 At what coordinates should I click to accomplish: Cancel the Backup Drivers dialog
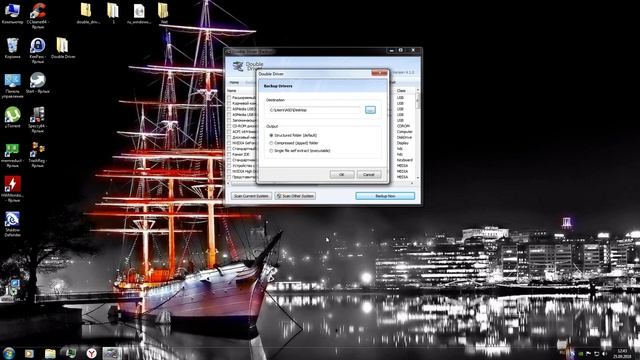(x=369, y=175)
